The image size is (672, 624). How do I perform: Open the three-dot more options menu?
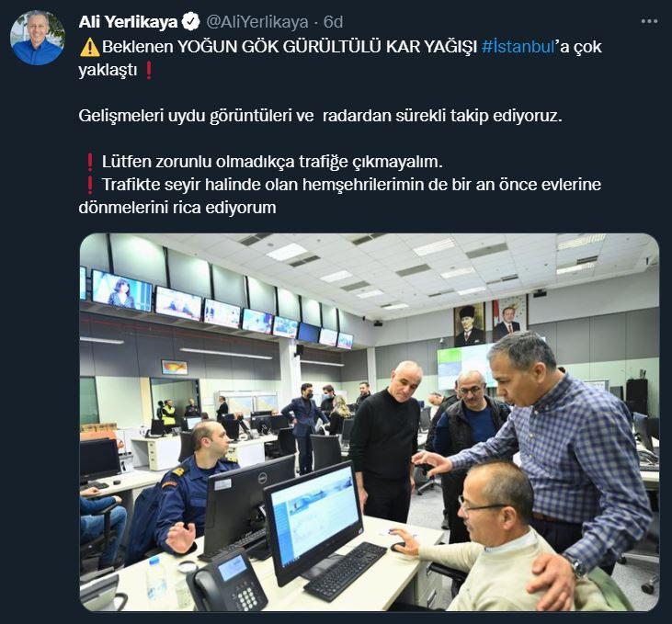click(x=649, y=21)
